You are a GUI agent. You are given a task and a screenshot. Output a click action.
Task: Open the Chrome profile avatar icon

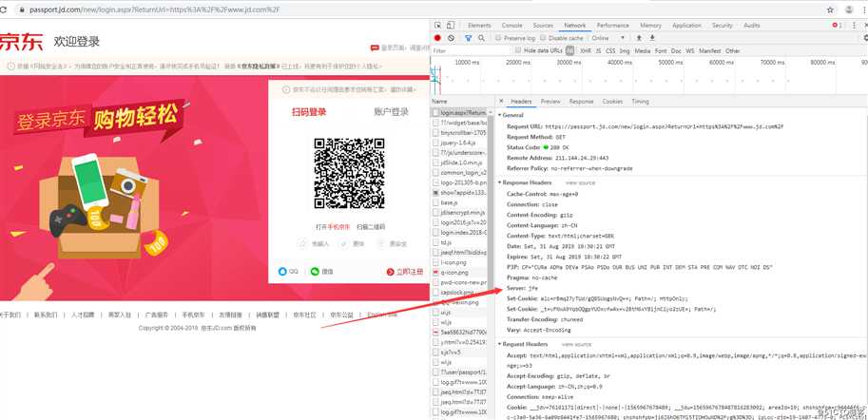tap(849, 10)
